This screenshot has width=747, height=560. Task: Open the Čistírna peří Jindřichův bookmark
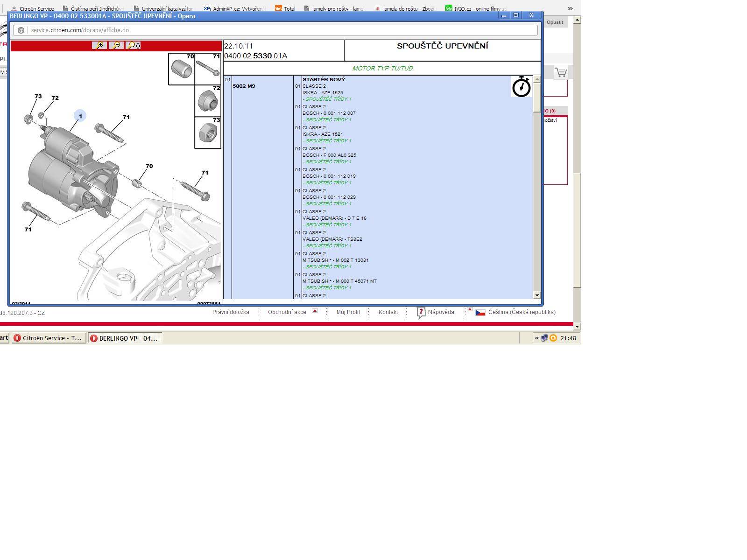(x=92, y=8)
